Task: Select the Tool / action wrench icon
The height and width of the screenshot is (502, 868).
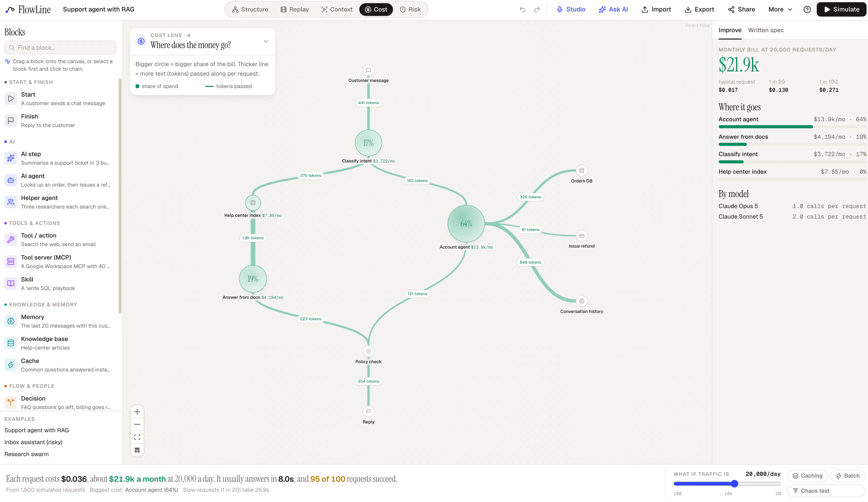Action: point(11,240)
